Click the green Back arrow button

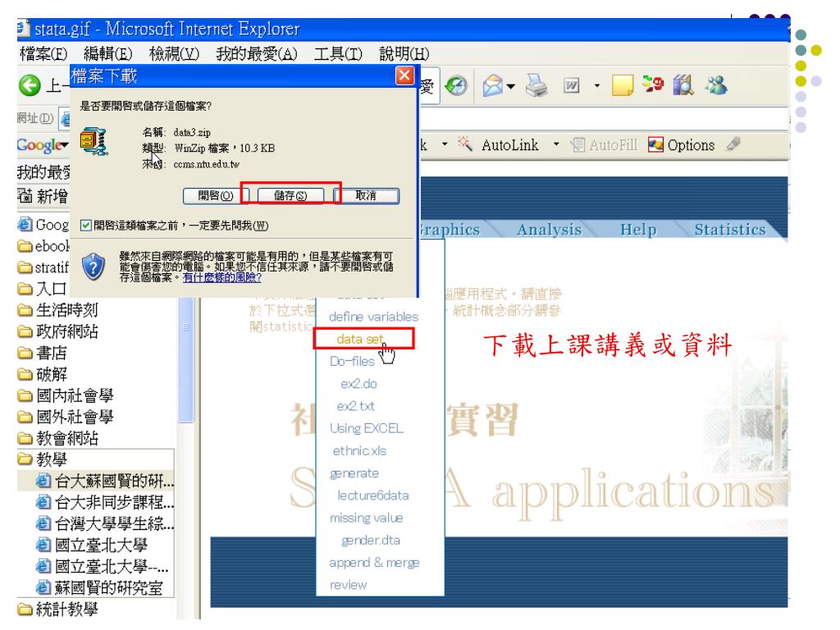[30, 85]
